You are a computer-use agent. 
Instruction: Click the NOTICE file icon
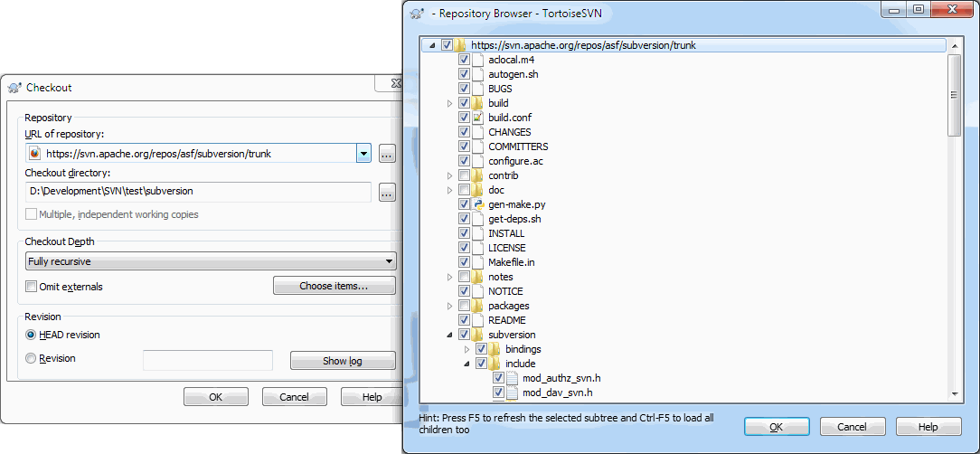(x=477, y=291)
